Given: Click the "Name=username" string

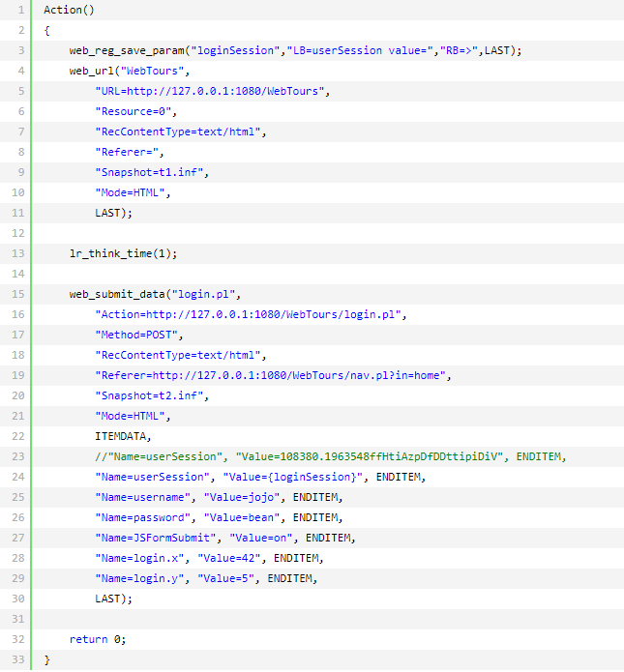Looking at the screenshot, I should pos(143,497).
